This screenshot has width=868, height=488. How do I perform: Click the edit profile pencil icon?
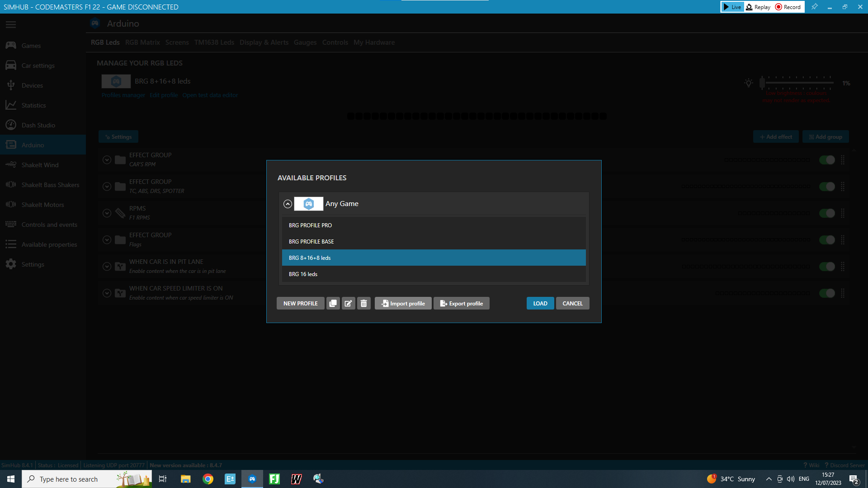pos(349,304)
